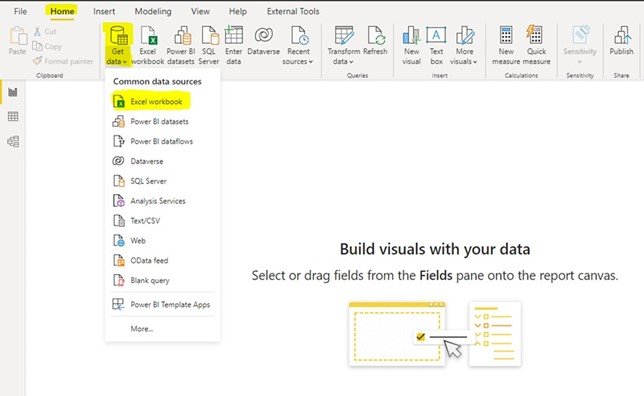The height and width of the screenshot is (396, 644).
Task: Insert a Text box
Action: tap(436, 45)
